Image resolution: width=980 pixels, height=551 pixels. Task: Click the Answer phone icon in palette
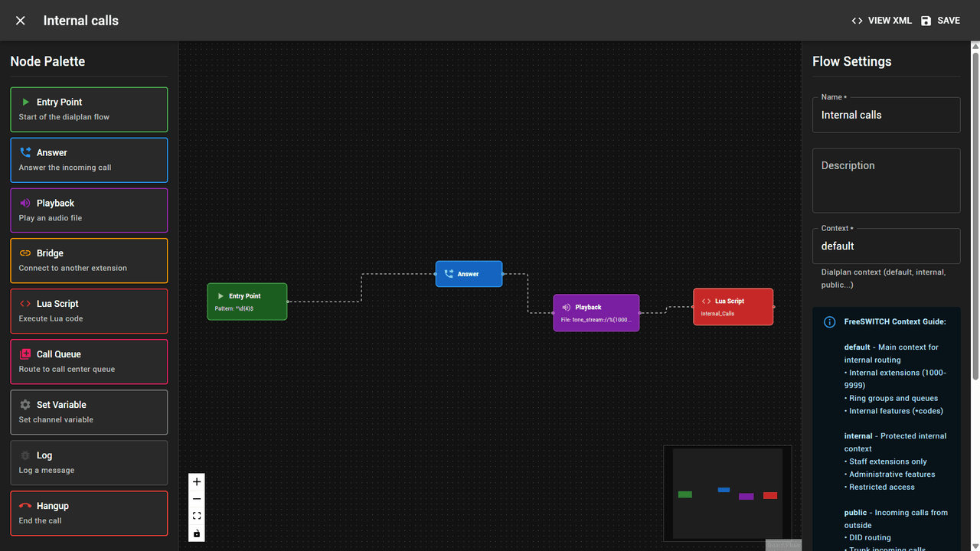click(x=25, y=152)
